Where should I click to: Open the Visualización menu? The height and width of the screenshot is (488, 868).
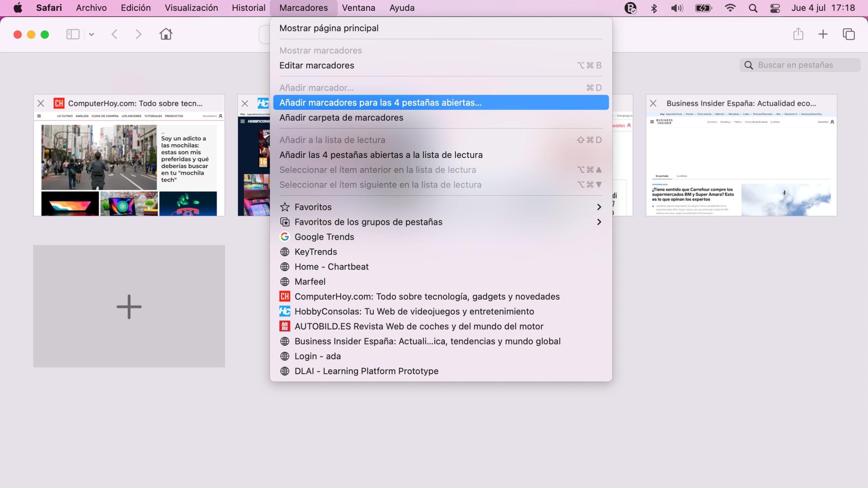click(x=191, y=8)
